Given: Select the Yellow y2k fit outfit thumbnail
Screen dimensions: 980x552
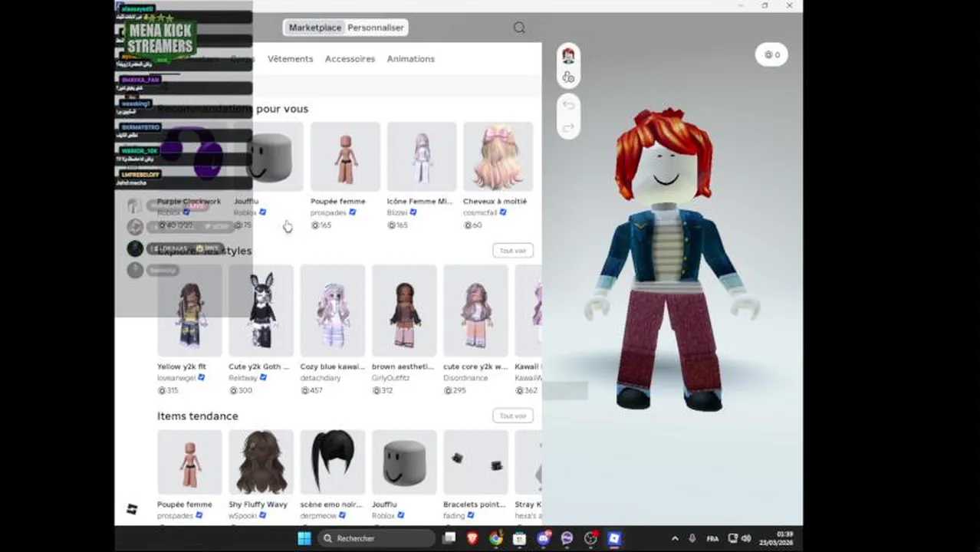Looking at the screenshot, I should point(189,310).
